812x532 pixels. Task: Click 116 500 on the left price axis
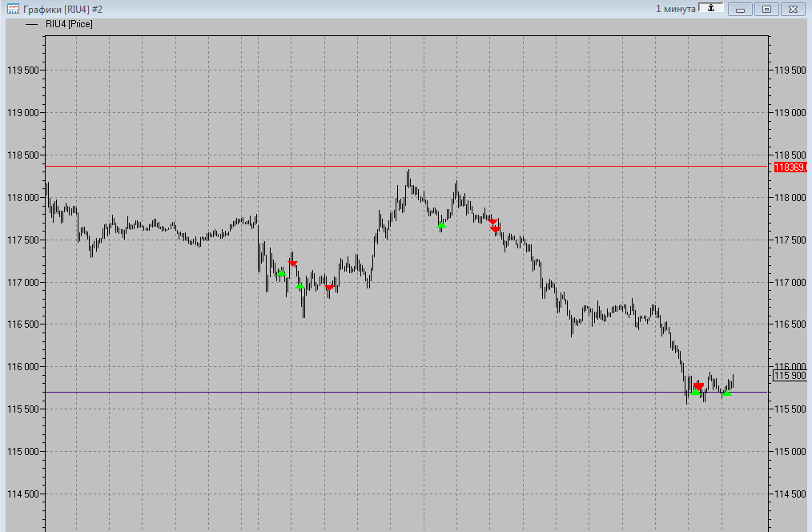pyautogui.click(x=22, y=324)
